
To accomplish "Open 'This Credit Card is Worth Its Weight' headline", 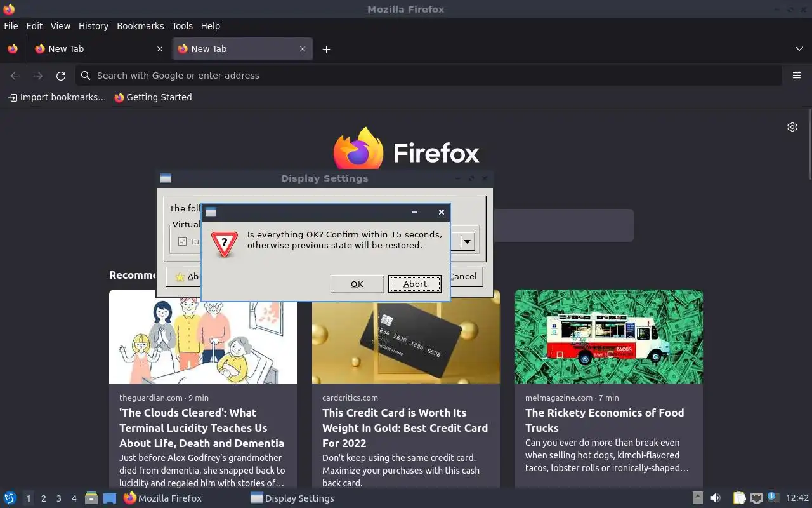I will [x=405, y=428].
